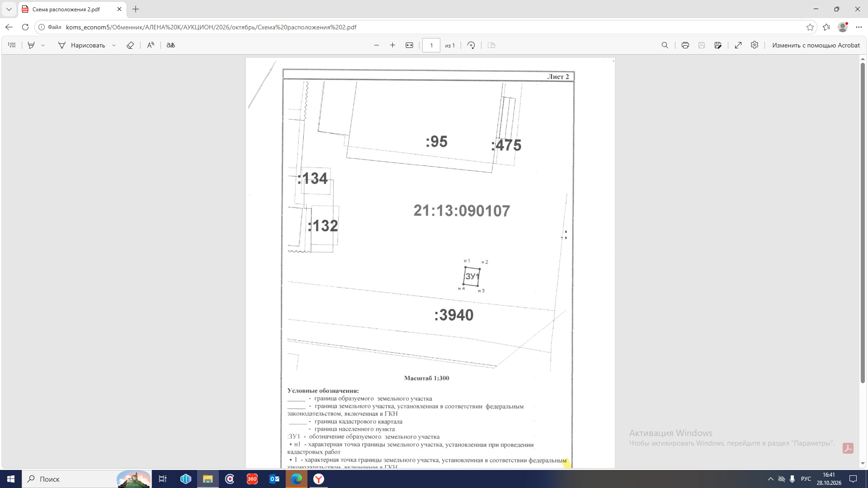Screen dimensions: 868x488
Task: Open Outlook from the taskbar
Action: (x=274, y=479)
